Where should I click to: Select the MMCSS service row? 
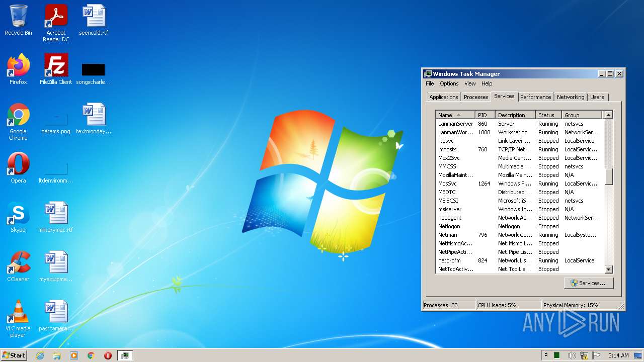coord(519,166)
